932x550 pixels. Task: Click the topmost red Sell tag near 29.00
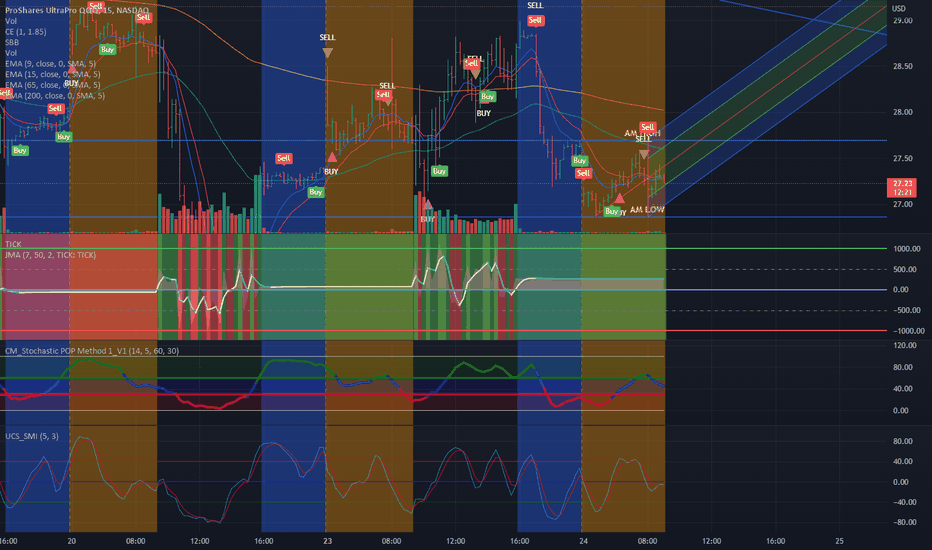tap(96, 5)
